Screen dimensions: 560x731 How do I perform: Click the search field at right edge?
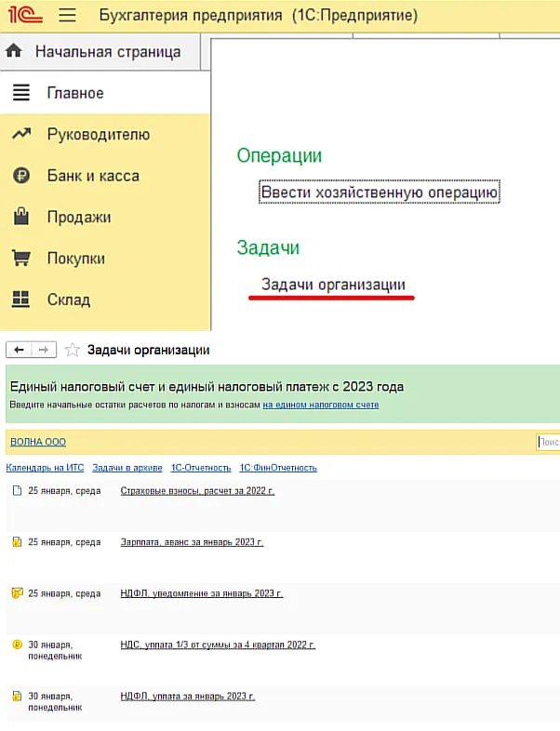click(548, 443)
